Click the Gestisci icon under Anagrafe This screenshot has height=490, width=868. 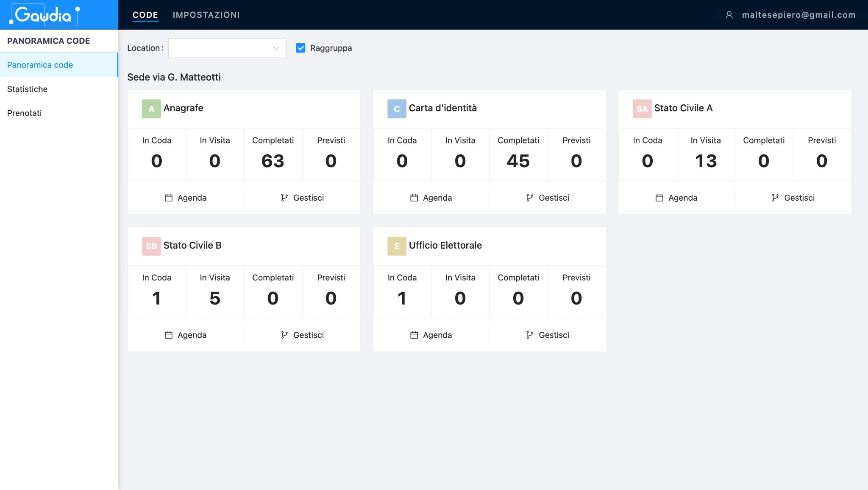tap(284, 197)
